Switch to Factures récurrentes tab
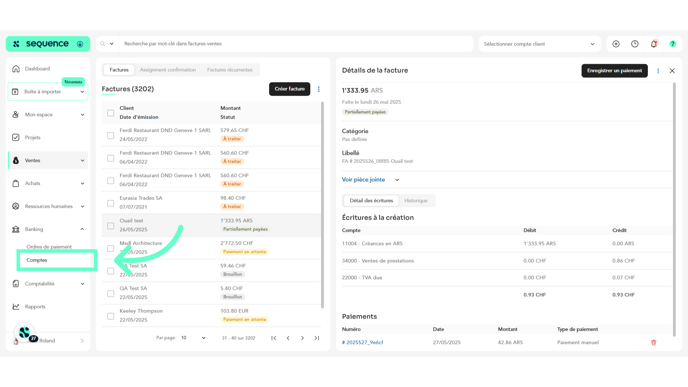The height and width of the screenshot is (387, 688). 229,70
